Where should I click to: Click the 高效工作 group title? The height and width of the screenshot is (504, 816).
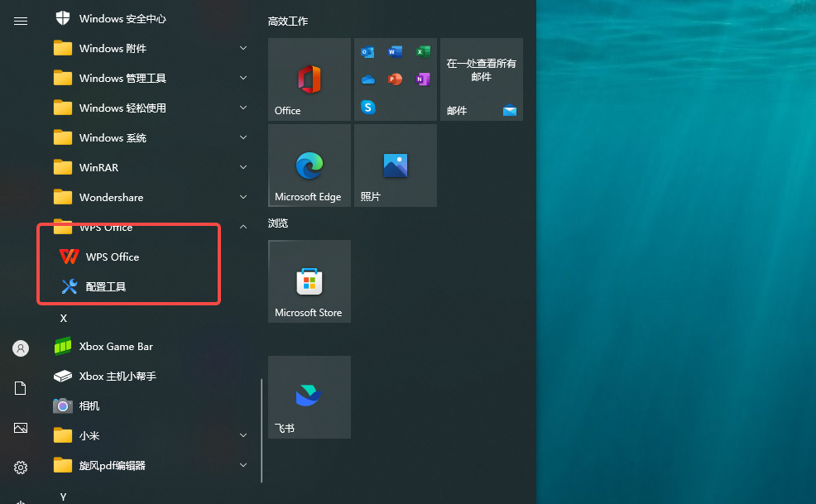click(x=288, y=22)
